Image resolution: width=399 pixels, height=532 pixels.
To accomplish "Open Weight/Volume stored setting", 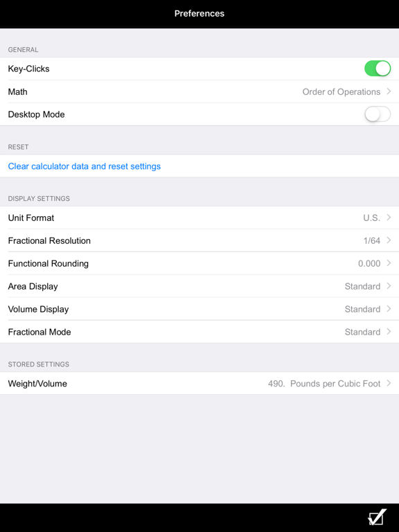I will pos(199,383).
